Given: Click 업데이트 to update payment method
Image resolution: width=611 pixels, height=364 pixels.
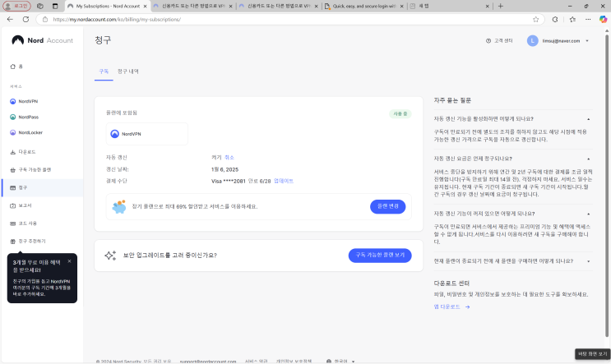Looking at the screenshot, I should click(x=284, y=181).
